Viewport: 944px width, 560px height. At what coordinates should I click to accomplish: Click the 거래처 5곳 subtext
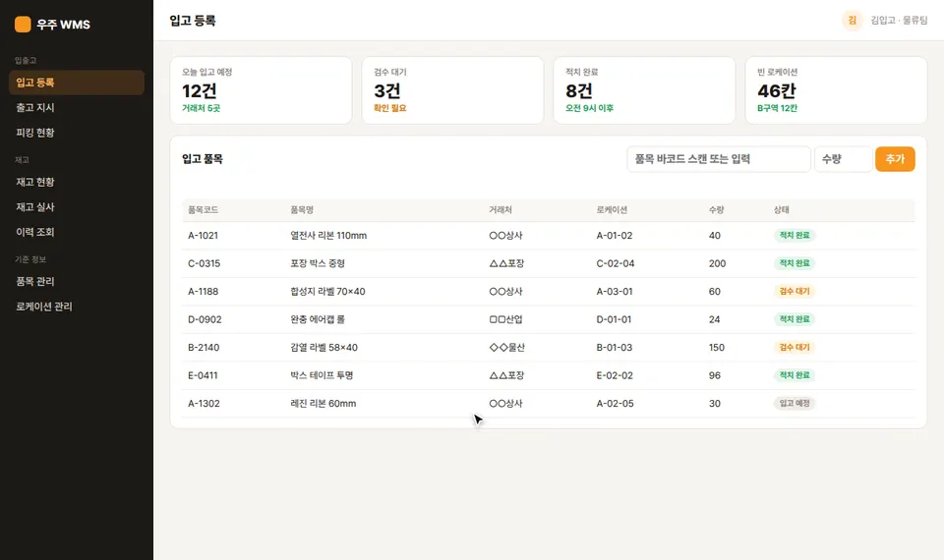coord(201,108)
